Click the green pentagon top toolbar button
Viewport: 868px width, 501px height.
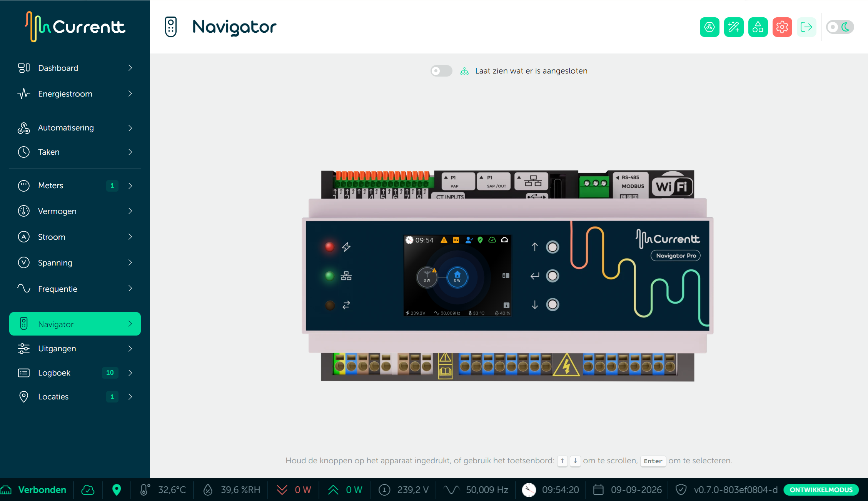[x=709, y=27]
